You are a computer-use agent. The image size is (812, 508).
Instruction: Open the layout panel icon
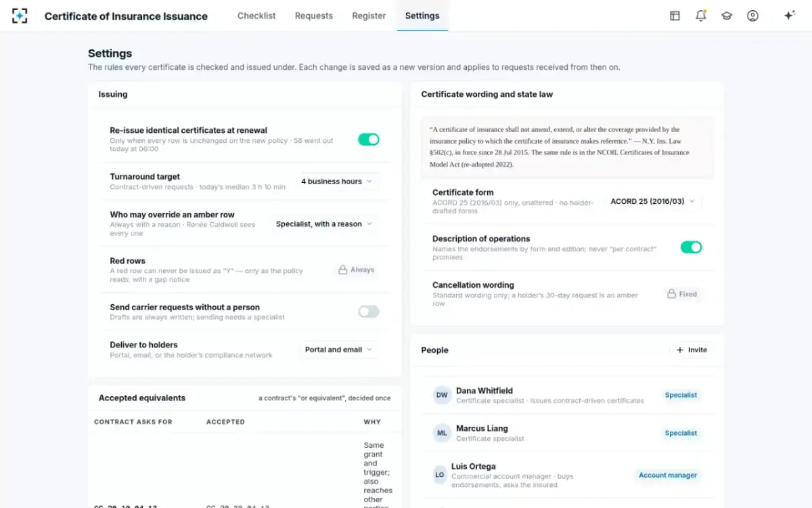675,16
